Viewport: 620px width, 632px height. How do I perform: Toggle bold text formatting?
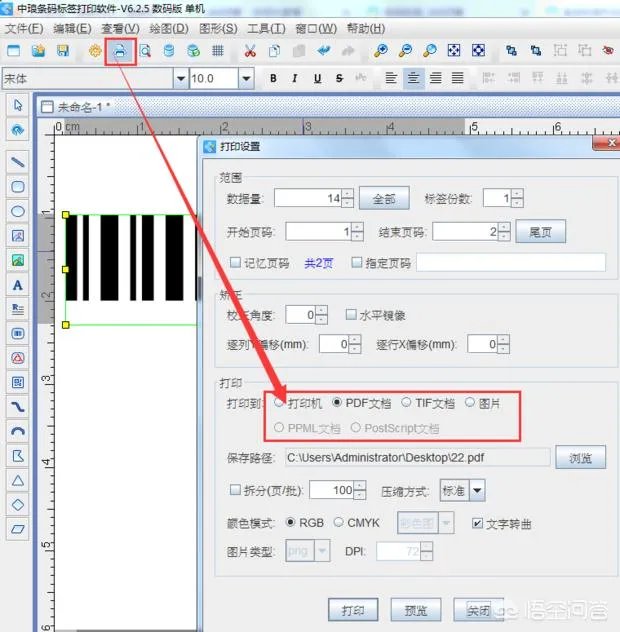point(273,78)
